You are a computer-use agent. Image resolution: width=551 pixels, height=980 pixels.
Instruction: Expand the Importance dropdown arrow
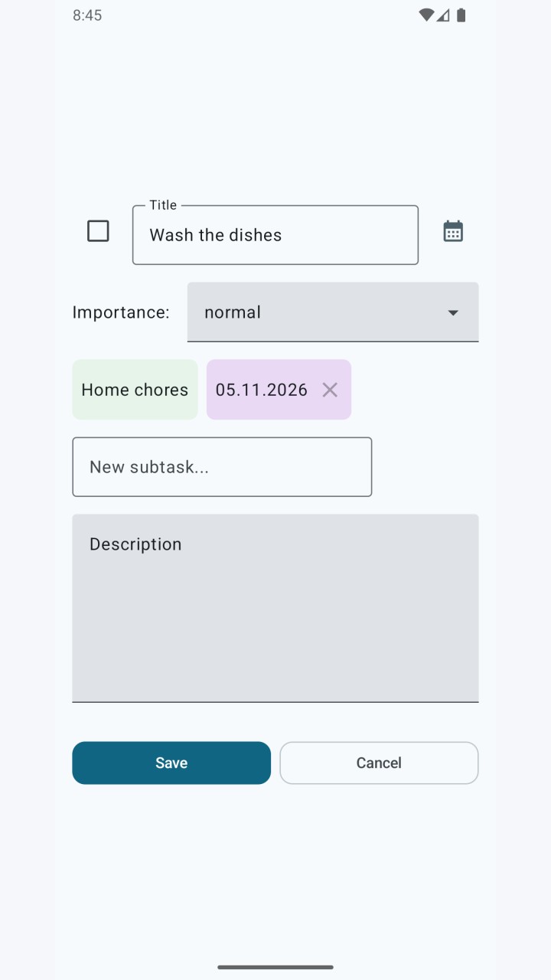[x=453, y=312]
